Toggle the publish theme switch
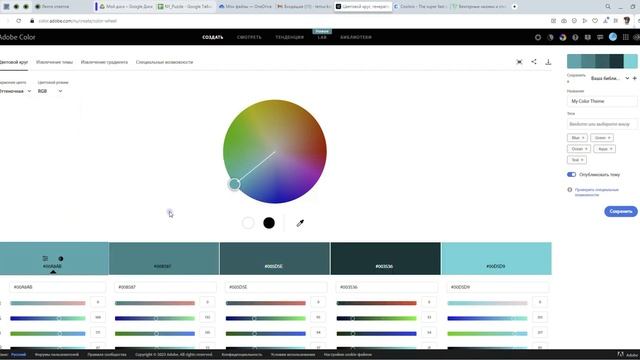The width and height of the screenshot is (640, 360). 571,174
